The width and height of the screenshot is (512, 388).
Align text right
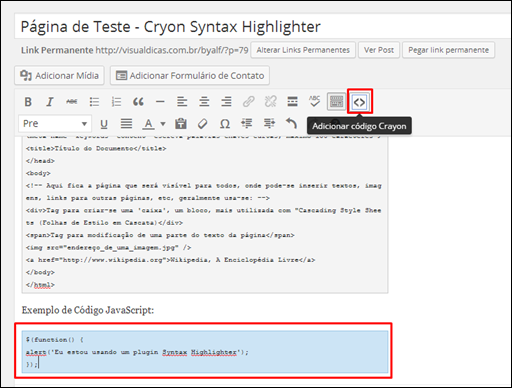tap(226, 102)
